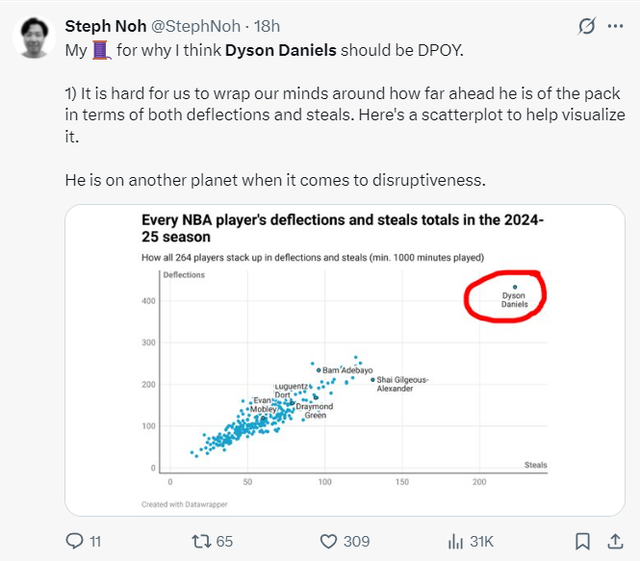Click the scatterplot title to expand the image
The width and height of the screenshot is (640, 561).
[x=341, y=229]
